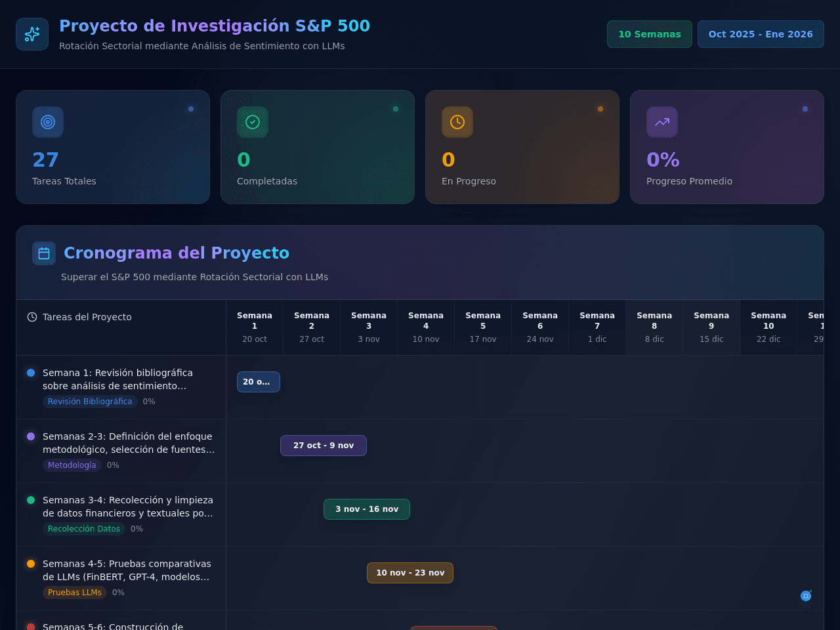840x630 pixels.
Task: Click the subtitle Superar el S&P 500 mediante Rotación
Action: [x=194, y=277]
